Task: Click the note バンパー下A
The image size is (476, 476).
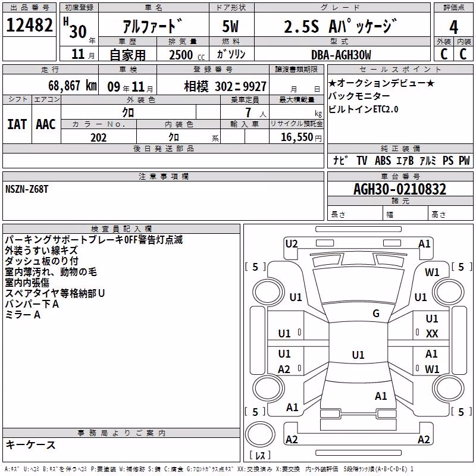Action: click(32, 304)
